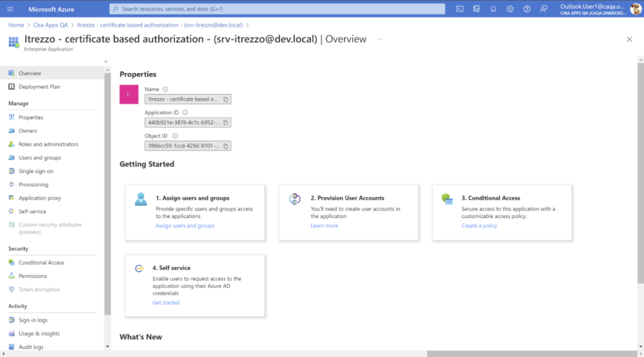Open the ellipsis more options next to Overview
This screenshot has height=357, width=644.
(380, 40)
